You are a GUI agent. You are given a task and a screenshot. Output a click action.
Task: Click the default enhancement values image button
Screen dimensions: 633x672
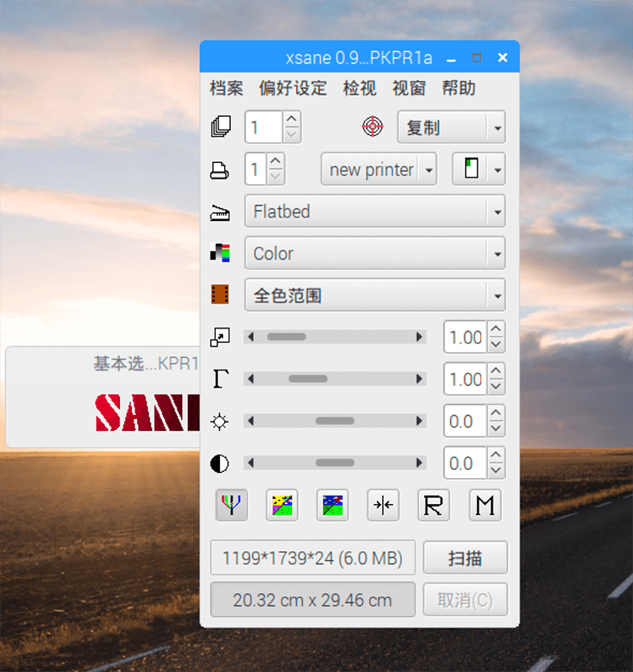[x=332, y=505]
